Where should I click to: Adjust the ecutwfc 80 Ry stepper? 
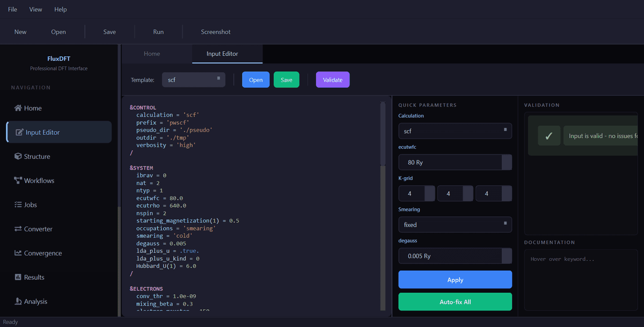pyautogui.click(x=506, y=162)
